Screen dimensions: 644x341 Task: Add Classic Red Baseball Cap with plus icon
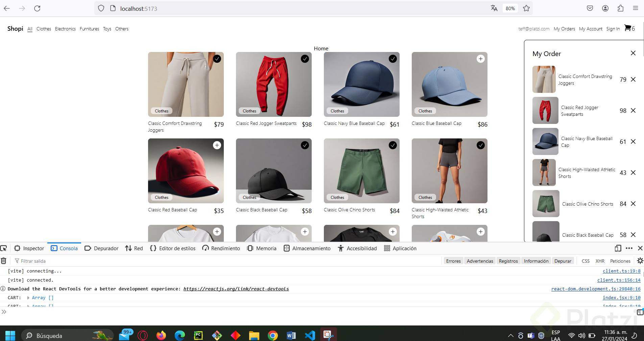tap(217, 145)
